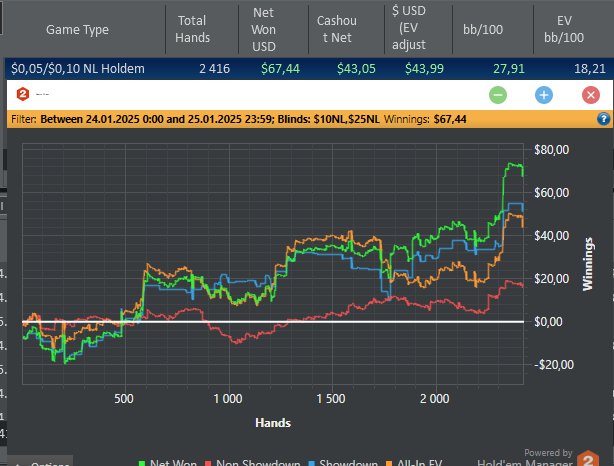Open the blue help question mark icon
Image resolution: width=614 pixels, height=466 pixels.
tap(603, 119)
